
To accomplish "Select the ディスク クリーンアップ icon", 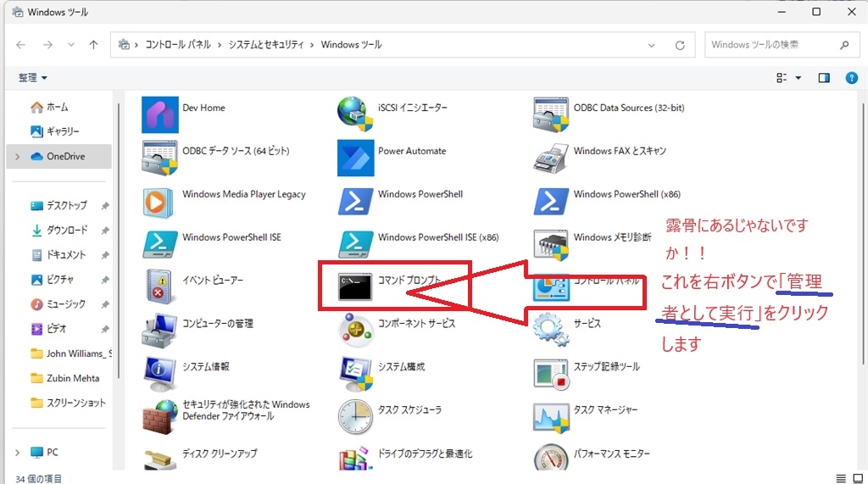I will (160, 459).
